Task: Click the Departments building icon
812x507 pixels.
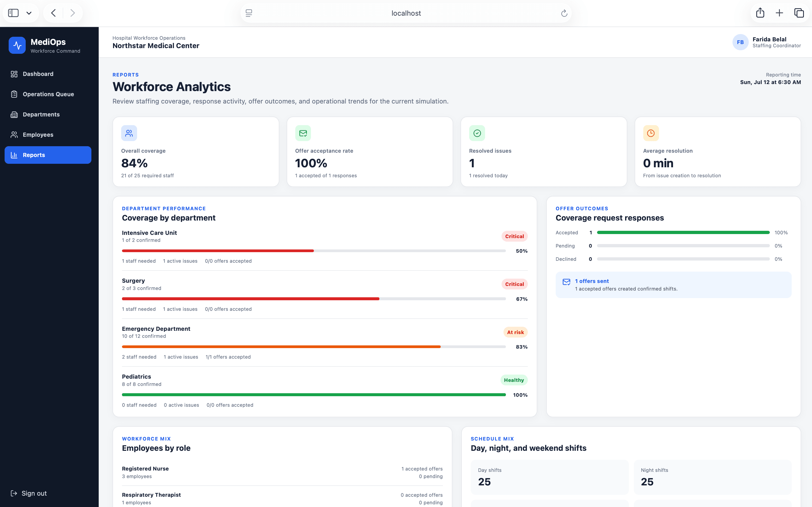Action: pos(14,114)
